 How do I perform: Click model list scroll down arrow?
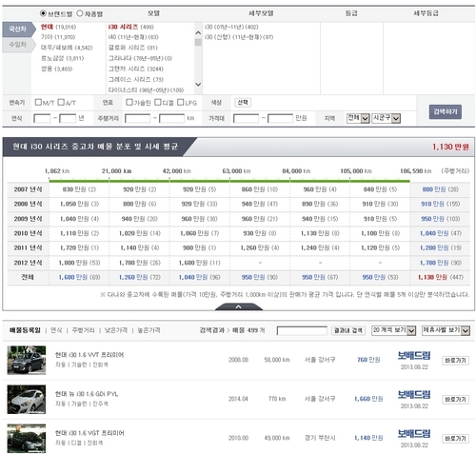(x=198, y=84)
